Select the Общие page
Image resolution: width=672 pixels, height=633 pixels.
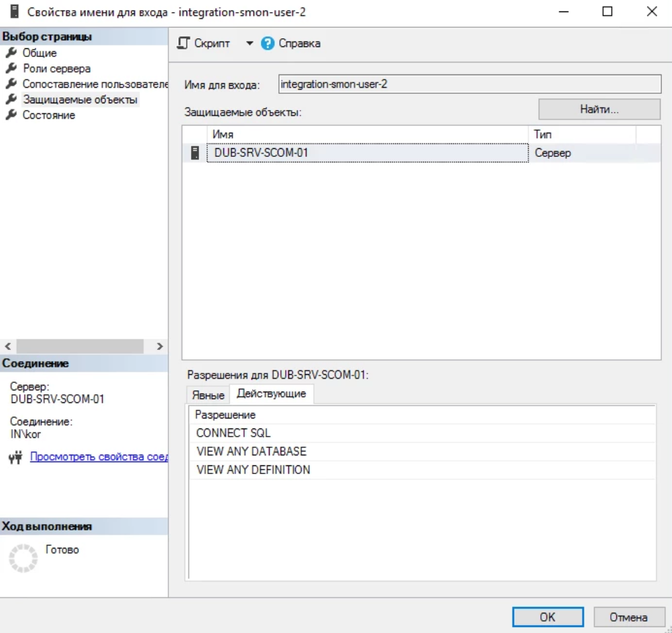40,53
